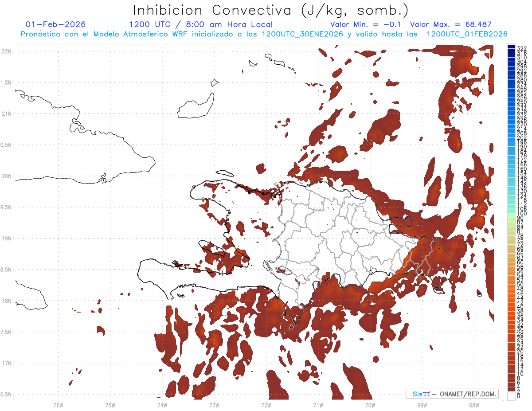Click the '71W' longitude label
532x411 pixels.
[x=318, y=404]
